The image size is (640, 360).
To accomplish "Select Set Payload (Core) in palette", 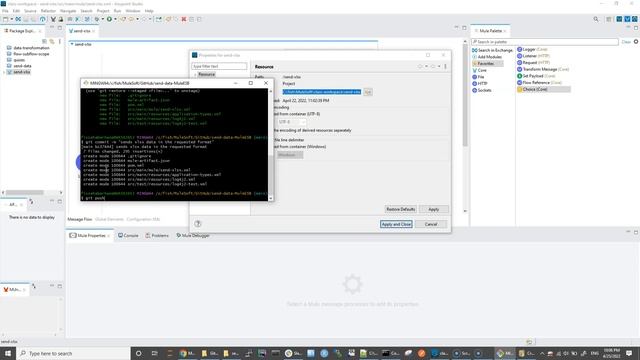I will point(536,76).
